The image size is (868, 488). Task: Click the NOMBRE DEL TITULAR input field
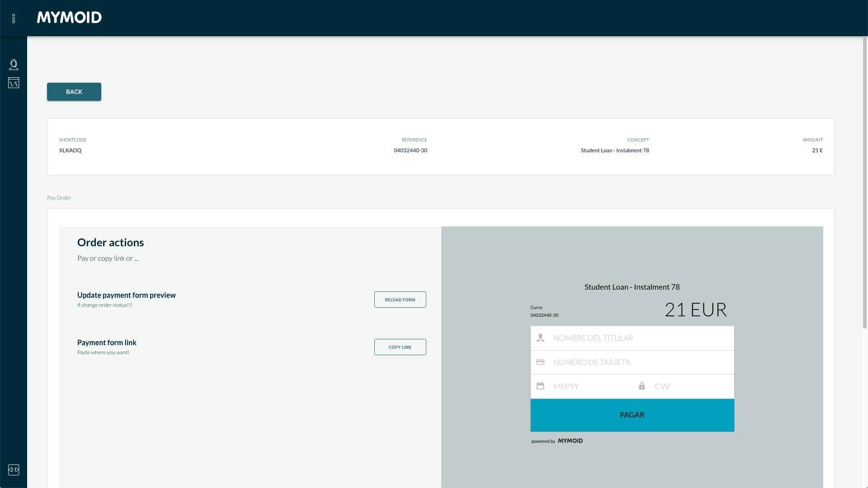633,338
